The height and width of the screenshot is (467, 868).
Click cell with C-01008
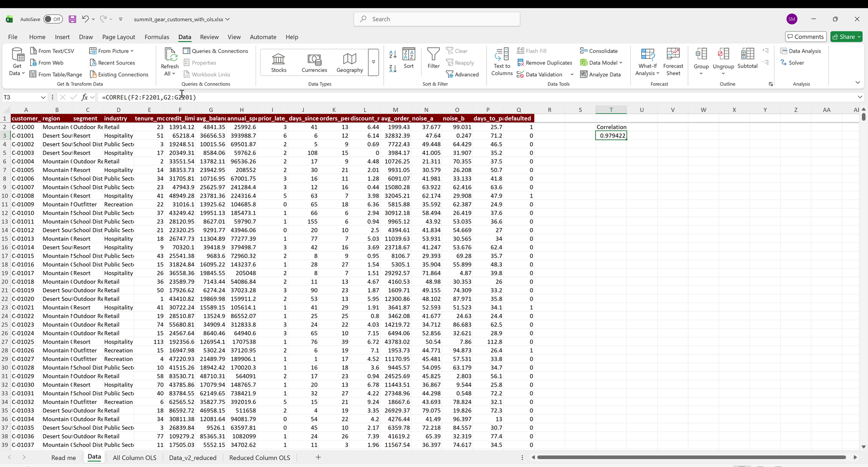[26, 196]
